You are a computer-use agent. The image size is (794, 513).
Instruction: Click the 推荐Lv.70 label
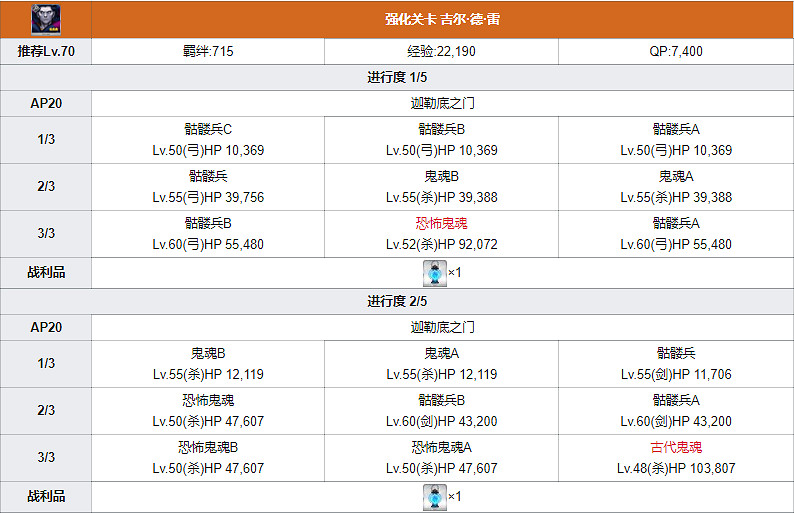pos(45,51)
